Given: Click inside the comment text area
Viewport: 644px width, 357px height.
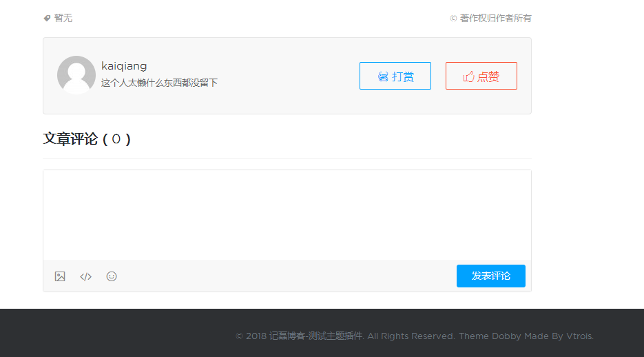Looking at the screenshot, I should [287, 215].
